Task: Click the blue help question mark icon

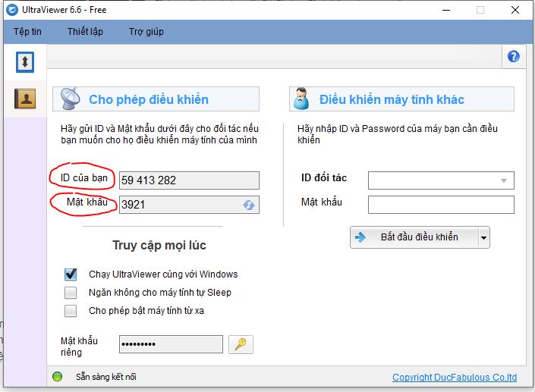Action: (514, 57)
